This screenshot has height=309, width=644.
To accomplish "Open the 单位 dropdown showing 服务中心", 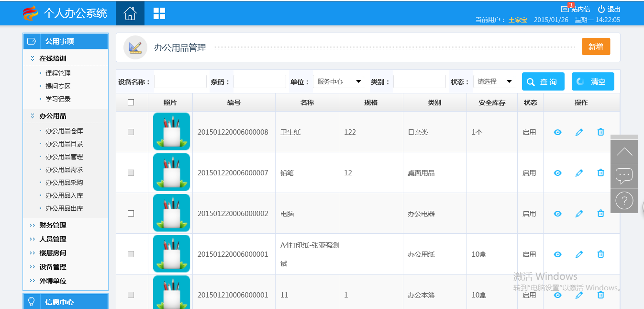I will click(x=339, y=81).
